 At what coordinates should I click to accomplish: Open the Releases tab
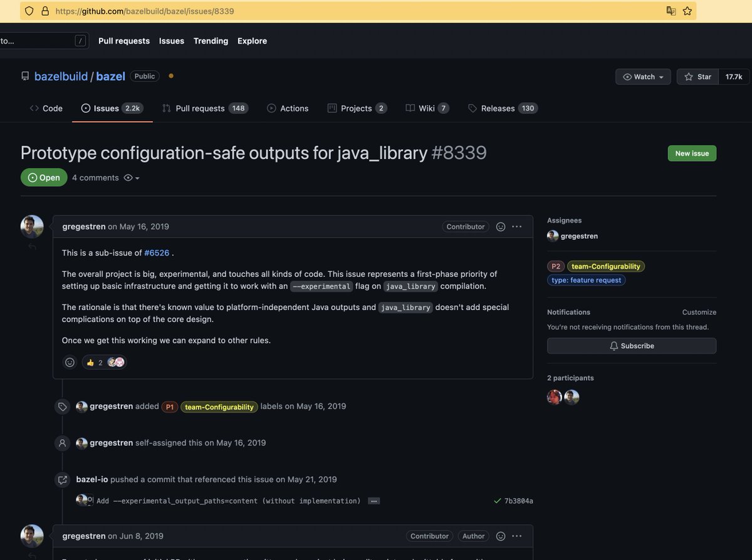[502, 108]
